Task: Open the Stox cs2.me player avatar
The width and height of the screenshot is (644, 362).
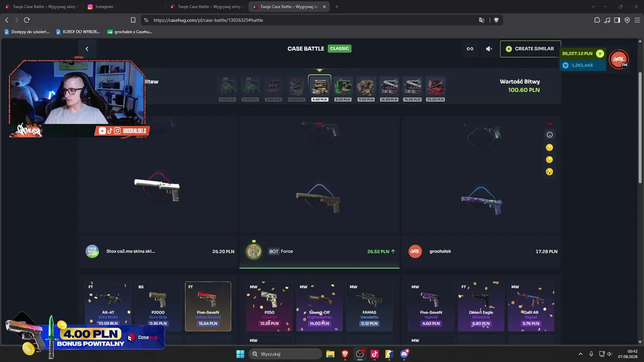Action: [92, 251]
